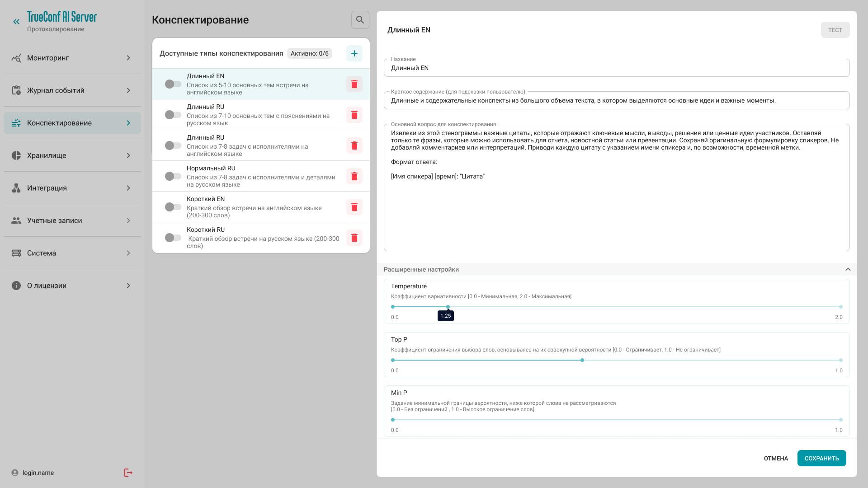Enable the Нормальный RU toggle
868x488 pixels.
[x=173, y=176]
